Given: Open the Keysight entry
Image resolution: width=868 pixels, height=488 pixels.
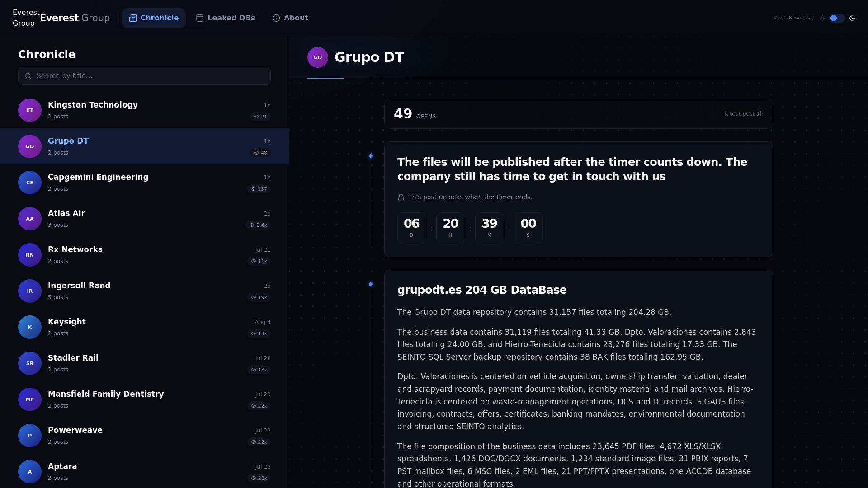Looking at the screenshot, I should [144, 327].
